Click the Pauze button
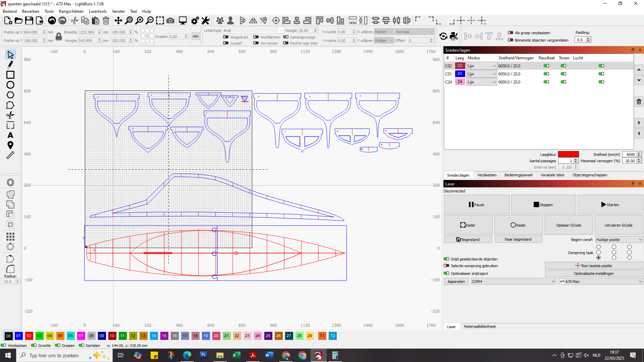Screen dimensions: 644x362 tap(477, 204)
